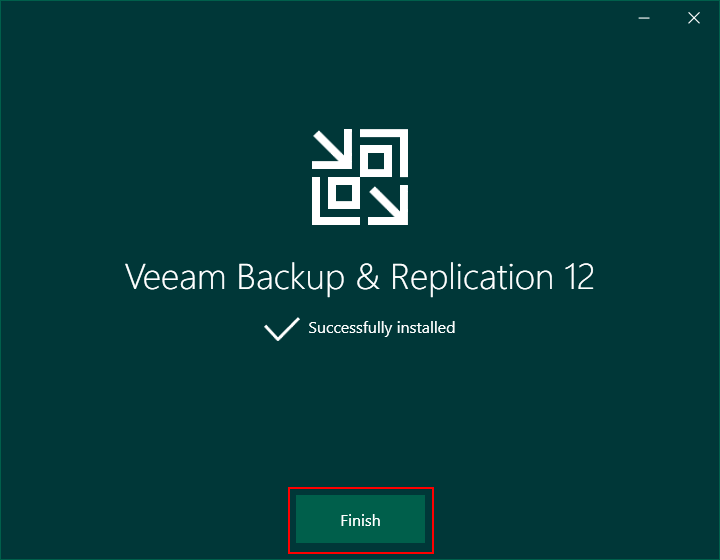Click the version number 12
This screenshot has height=560, width=720.
[x=579, y=277]
